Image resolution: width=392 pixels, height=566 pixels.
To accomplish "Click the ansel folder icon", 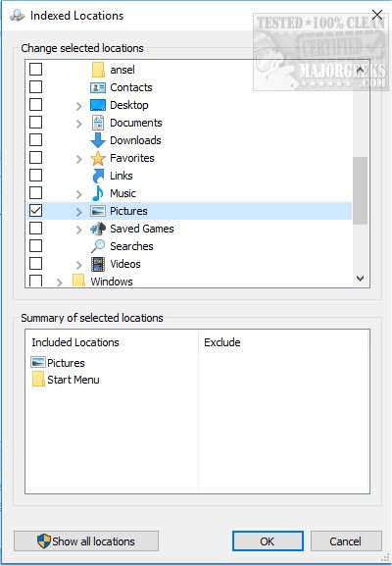I will tap(98, 70).
